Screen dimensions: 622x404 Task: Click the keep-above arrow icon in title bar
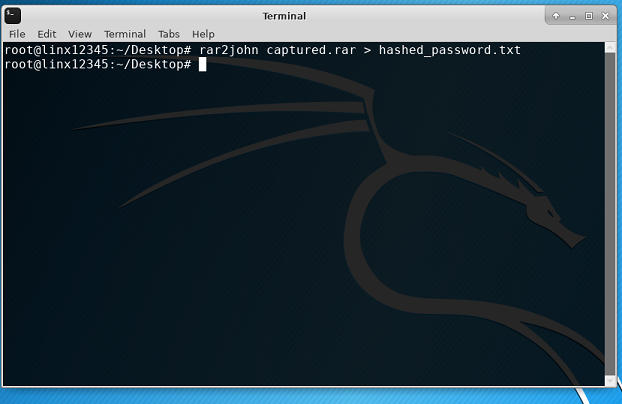(x=556, y=16)
